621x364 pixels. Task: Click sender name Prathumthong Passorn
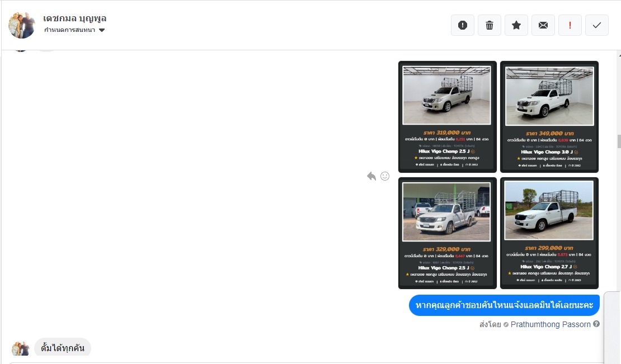[551, 324]
